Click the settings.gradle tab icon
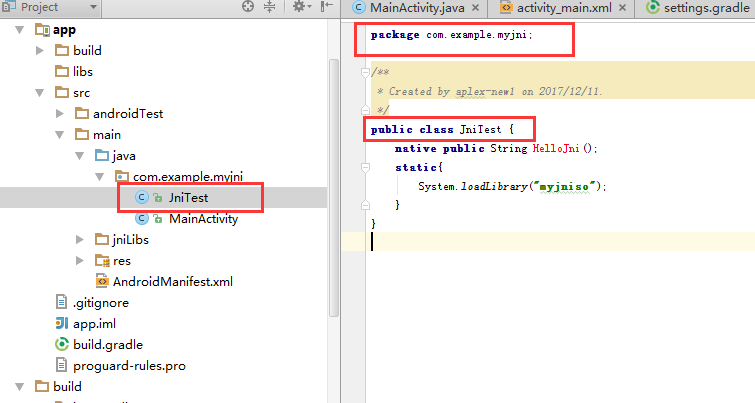Viewport: 755px width, 403px height. click(x=652, y=7)
